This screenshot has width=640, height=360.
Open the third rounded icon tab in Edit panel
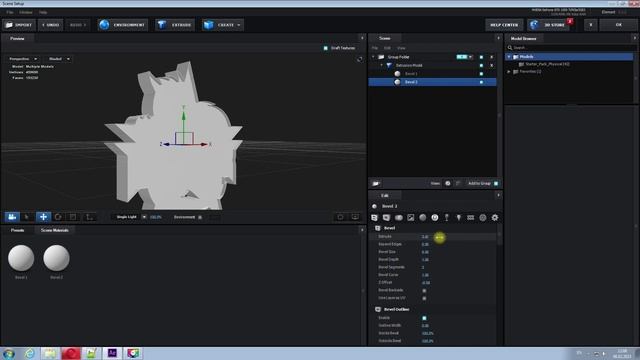[x=399, y=218]
